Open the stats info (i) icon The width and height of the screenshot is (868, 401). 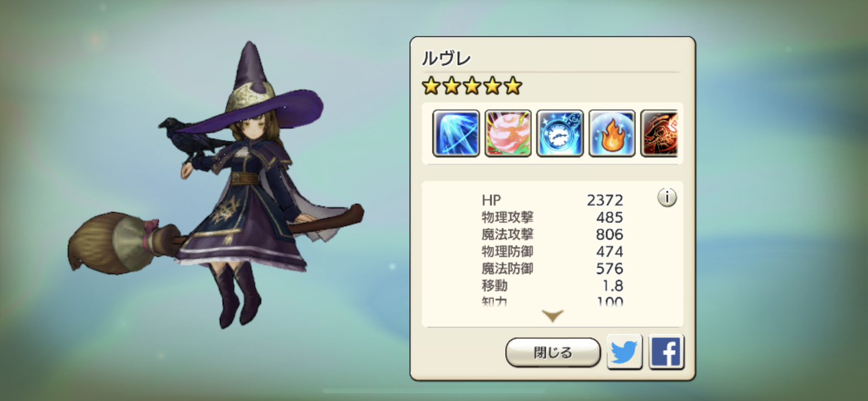click(x=667, y=198)
